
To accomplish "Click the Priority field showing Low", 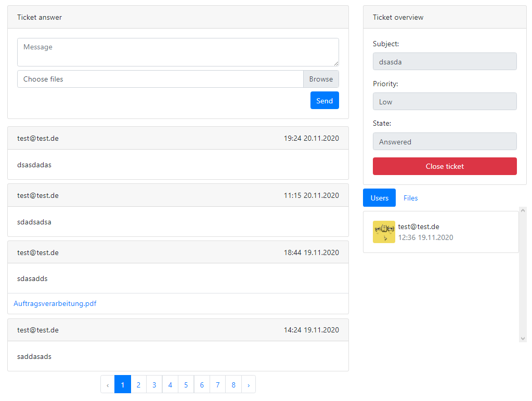I will pos(445,101).
